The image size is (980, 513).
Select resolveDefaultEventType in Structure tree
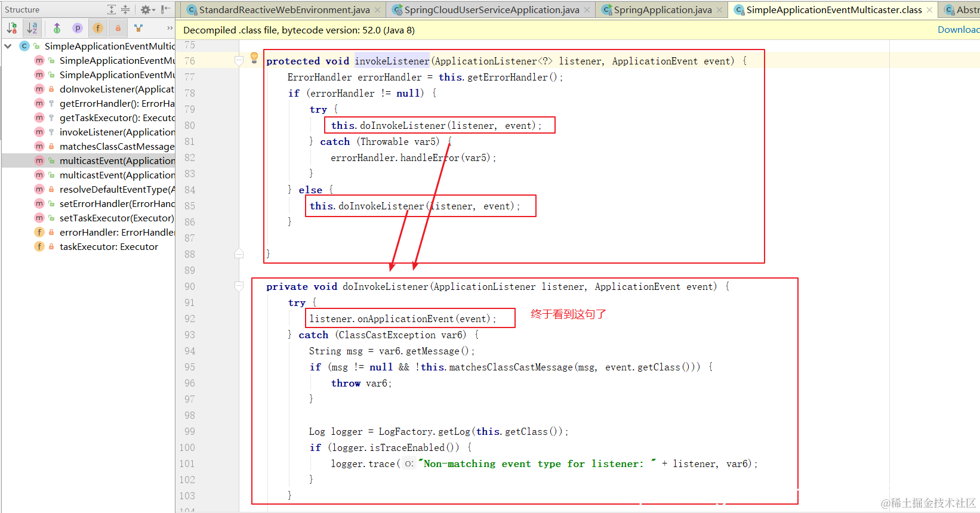click(116, 189)
